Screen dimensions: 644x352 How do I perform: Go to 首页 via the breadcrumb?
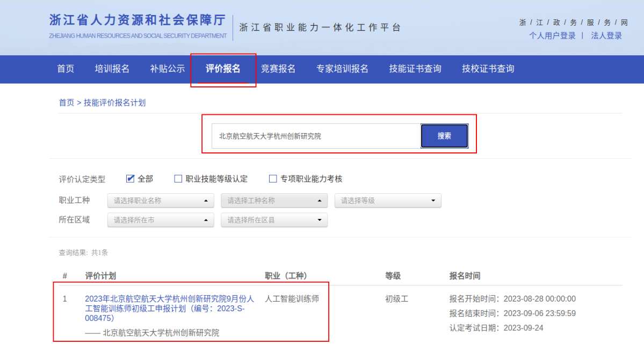point(66,102)
